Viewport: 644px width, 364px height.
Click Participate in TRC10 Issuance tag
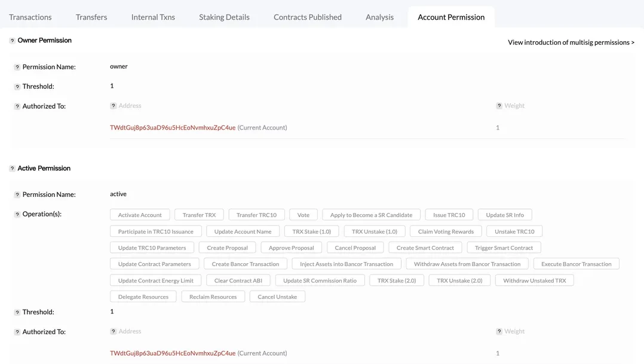[x=156, y=231]
